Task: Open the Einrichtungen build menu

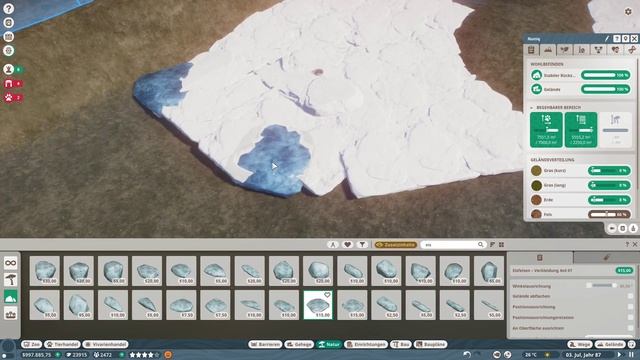Action: tap(366, 344)
